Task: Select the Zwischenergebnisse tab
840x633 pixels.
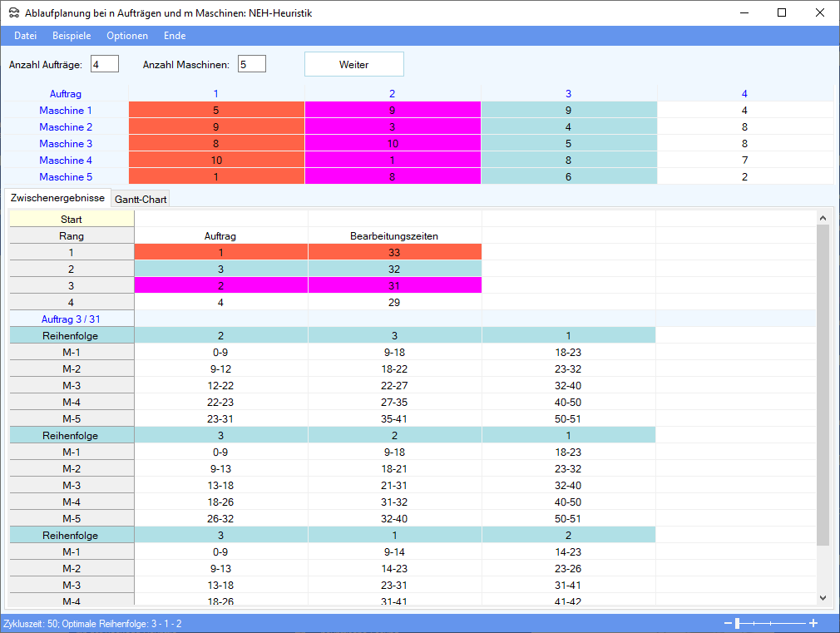Action: pyautogui.click(x=57, y=199)
